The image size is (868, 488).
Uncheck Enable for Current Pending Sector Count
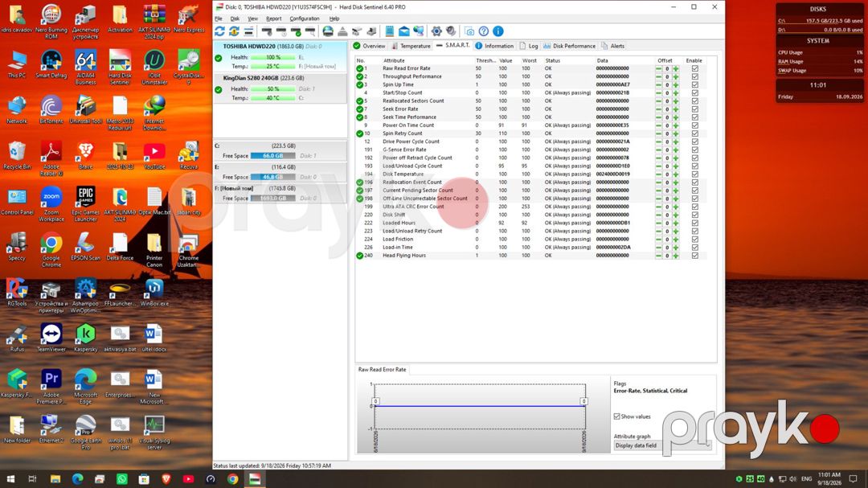(694, 190)
